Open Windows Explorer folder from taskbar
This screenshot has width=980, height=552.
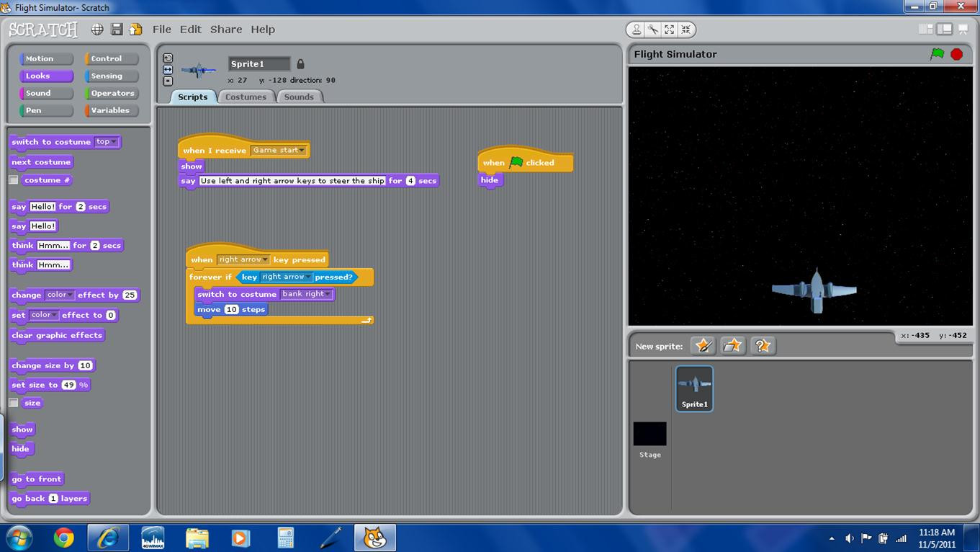click(197, 538)
